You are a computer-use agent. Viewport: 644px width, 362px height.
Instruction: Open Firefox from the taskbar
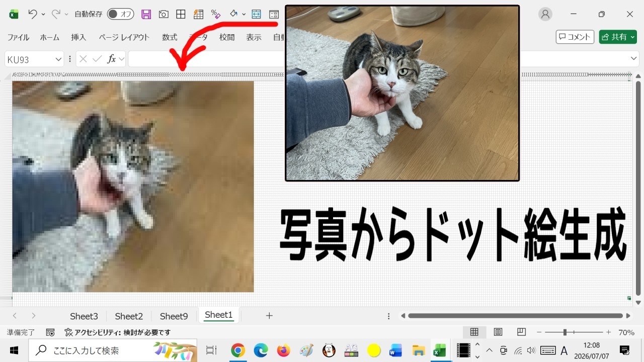point(283,350)
